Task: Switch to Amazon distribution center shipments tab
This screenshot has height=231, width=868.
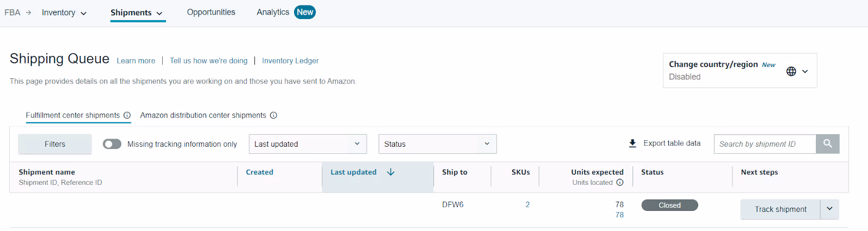Action: coord(203,115)
